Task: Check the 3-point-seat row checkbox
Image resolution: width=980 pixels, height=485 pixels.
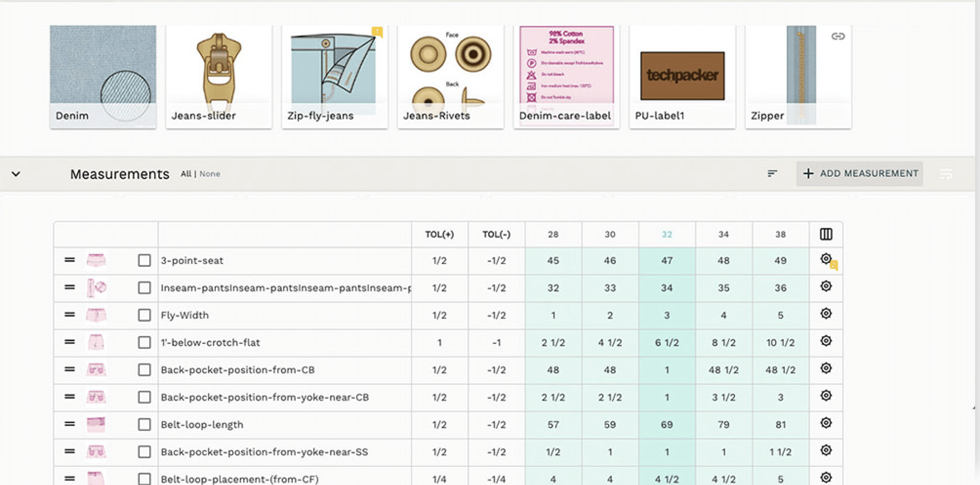Action: click(144, 261)
